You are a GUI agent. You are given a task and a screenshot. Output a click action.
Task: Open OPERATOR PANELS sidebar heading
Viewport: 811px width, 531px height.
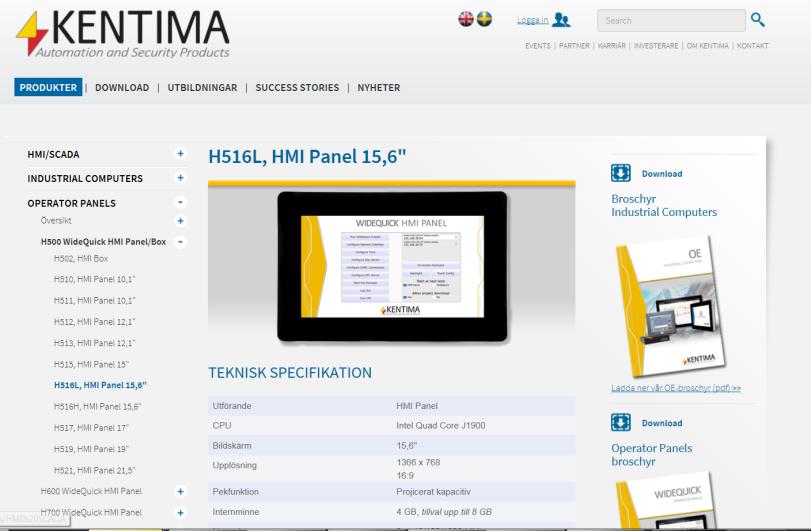[x=71, y=203]
